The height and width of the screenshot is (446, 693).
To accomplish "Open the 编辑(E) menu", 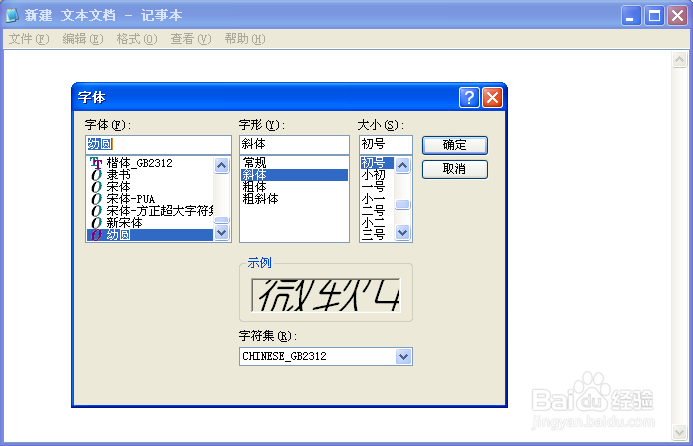I will click(83, 39).
